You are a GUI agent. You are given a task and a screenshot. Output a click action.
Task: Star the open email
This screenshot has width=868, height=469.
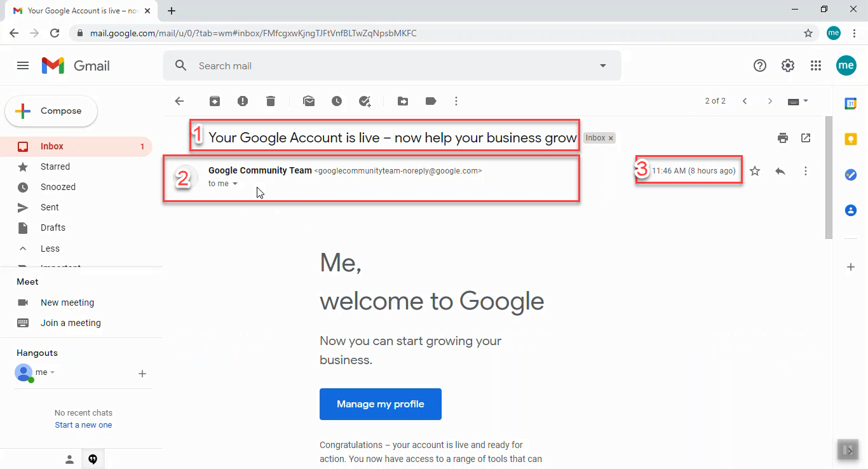point(754,170)
